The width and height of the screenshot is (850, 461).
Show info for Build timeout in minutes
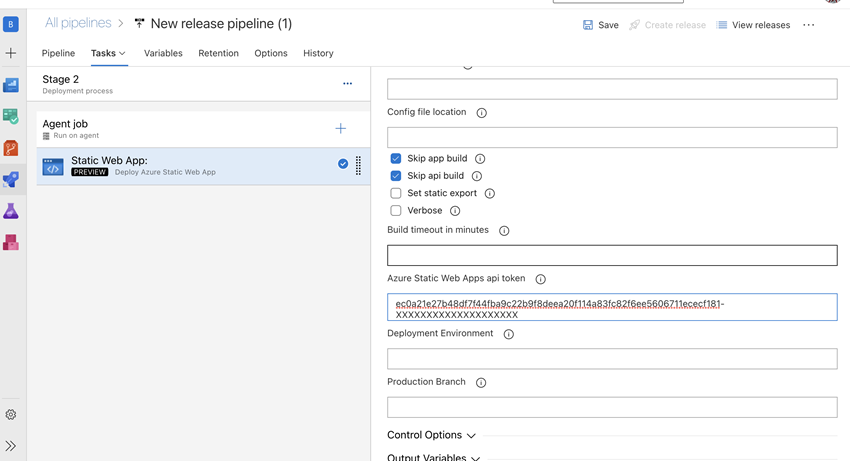pyautogui.click(x=504, y=231)
